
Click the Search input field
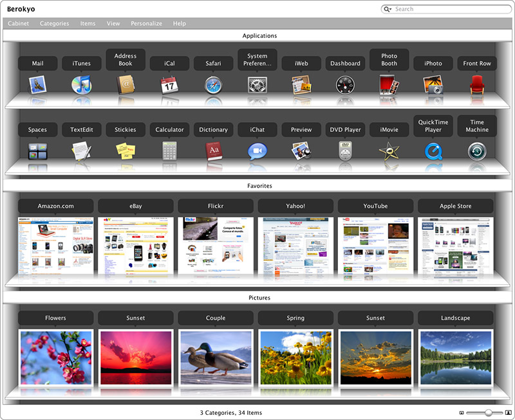pyautogui.click(x=446, y=9)
